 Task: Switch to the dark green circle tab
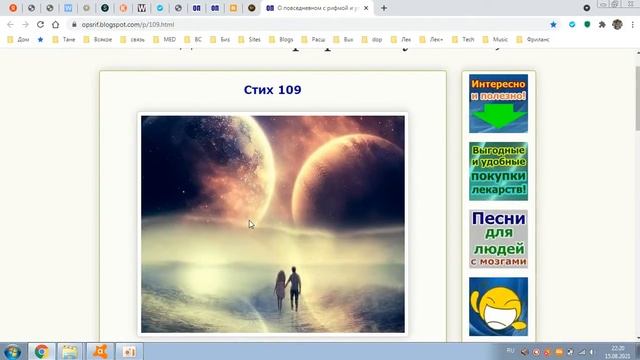105,8
